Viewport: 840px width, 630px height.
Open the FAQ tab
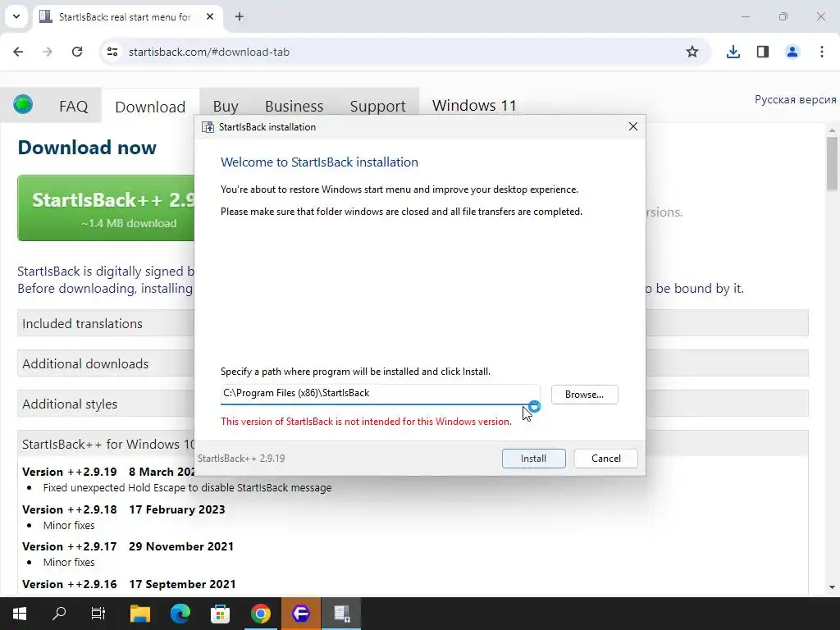click(73, 106)
